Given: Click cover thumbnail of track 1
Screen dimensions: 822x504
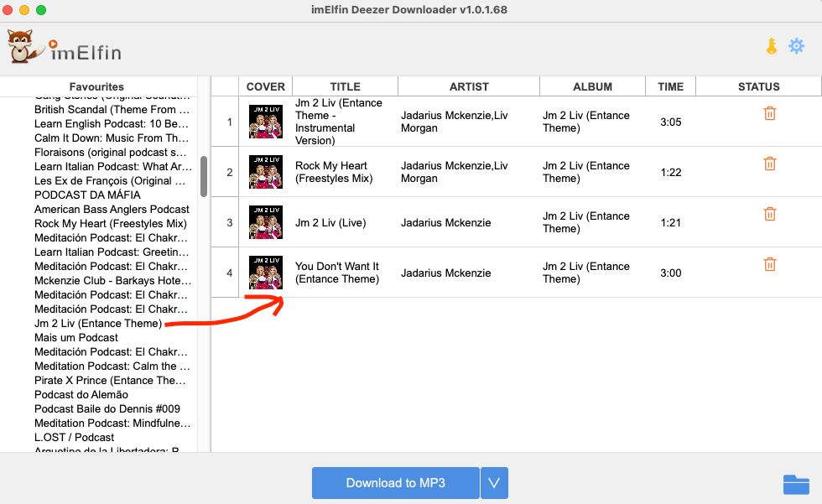Looking at the screenshot, I should pos(266,122).
